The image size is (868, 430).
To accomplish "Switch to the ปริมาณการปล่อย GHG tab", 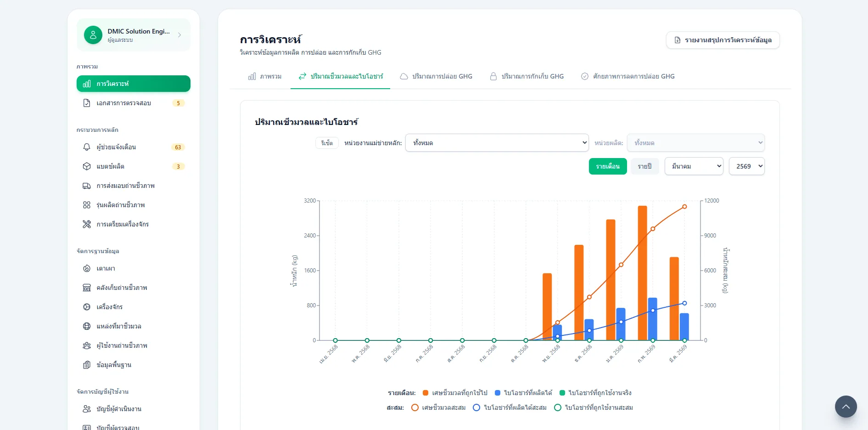I will (x=436, y=76).
